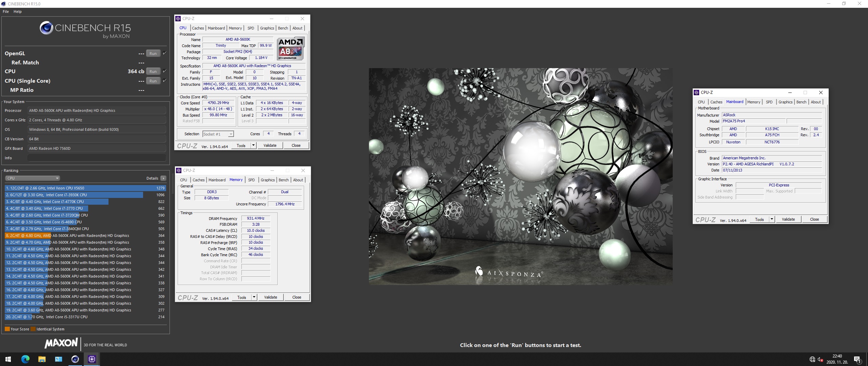Click Close in the Memory CPU-Z window
868x366 pixels.
pyautogui.click(x=297, y=297)
